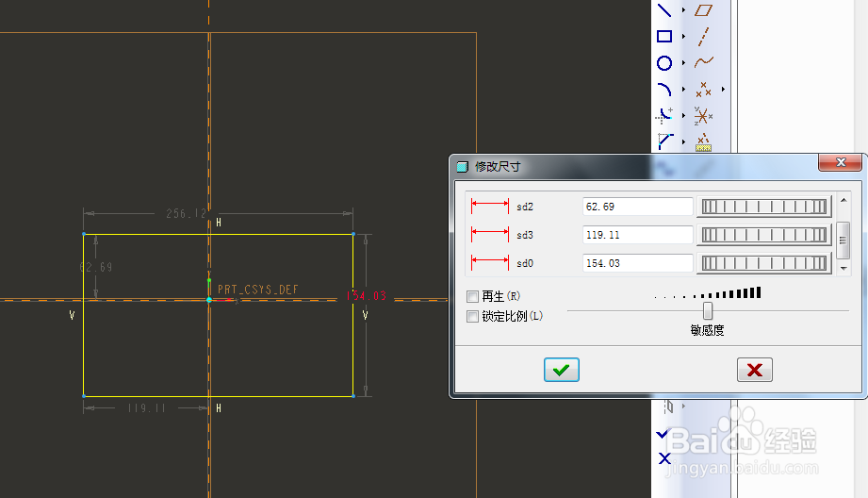Select the Centerline tool
This screenshot has width=868, height=498.
click(704, 37)
